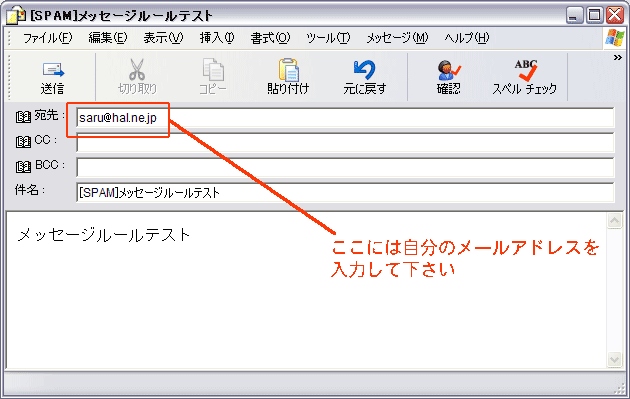
Task: Open the 挿入(I) menu
Action: [x=217, y=38]
